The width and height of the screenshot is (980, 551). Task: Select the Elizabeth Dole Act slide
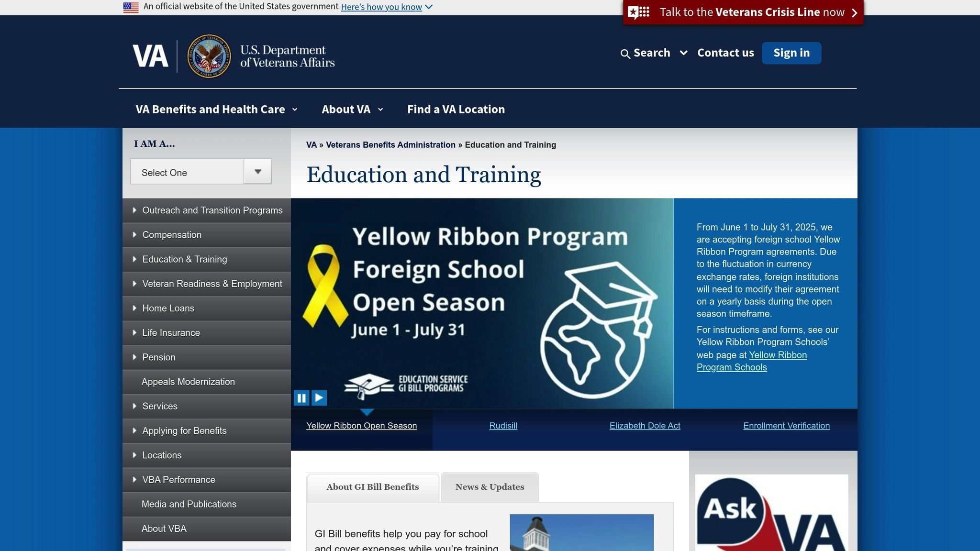coord(645,426)
